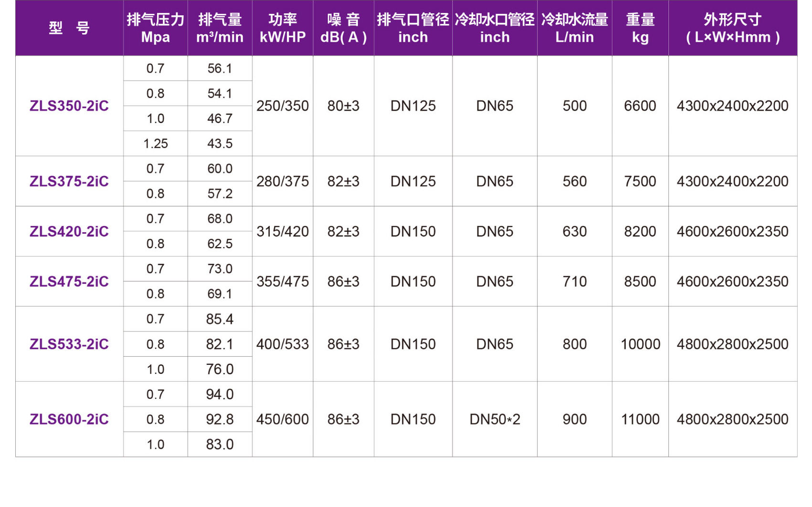
Task: Click the 7500 weight value
Action: point(641,181)
